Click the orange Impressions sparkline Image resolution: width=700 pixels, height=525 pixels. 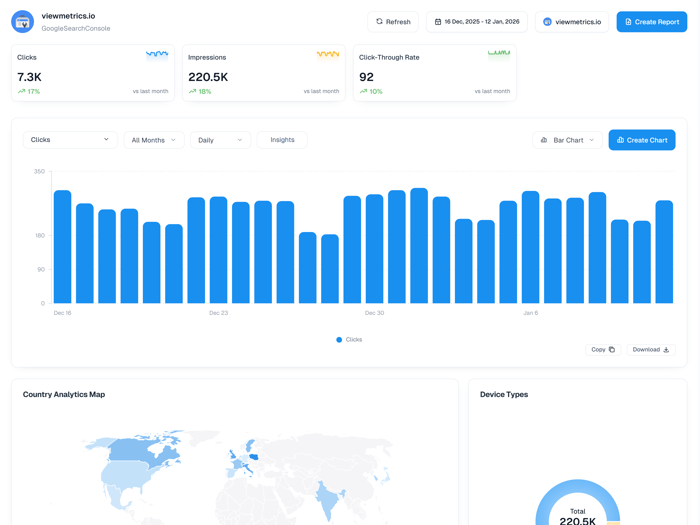[328, 54]
